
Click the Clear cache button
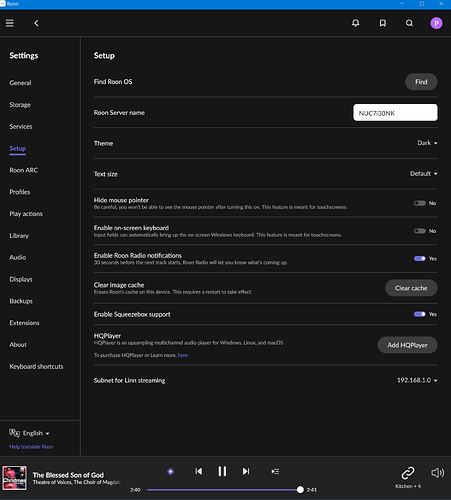point(411,288)
